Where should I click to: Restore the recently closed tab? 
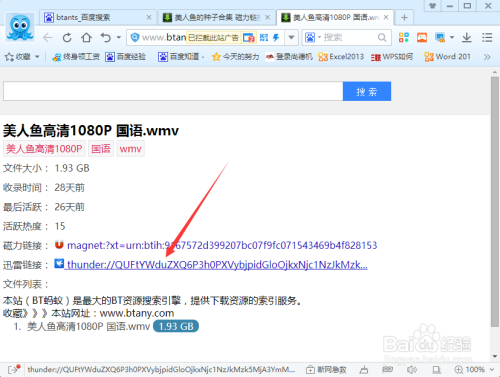(106, 38)
